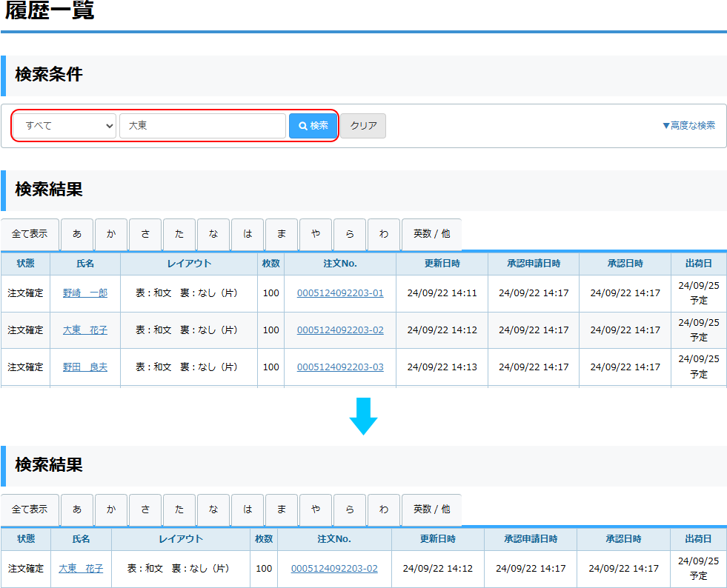Open the すべて search category dropdown

pyautogui.click(x=65, y=126)
